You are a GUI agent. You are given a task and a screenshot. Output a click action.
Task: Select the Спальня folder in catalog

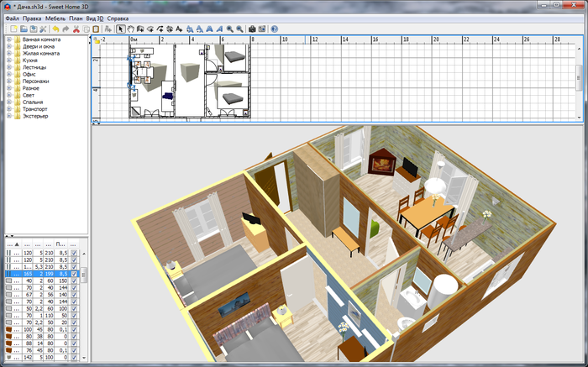coord(34,102)
